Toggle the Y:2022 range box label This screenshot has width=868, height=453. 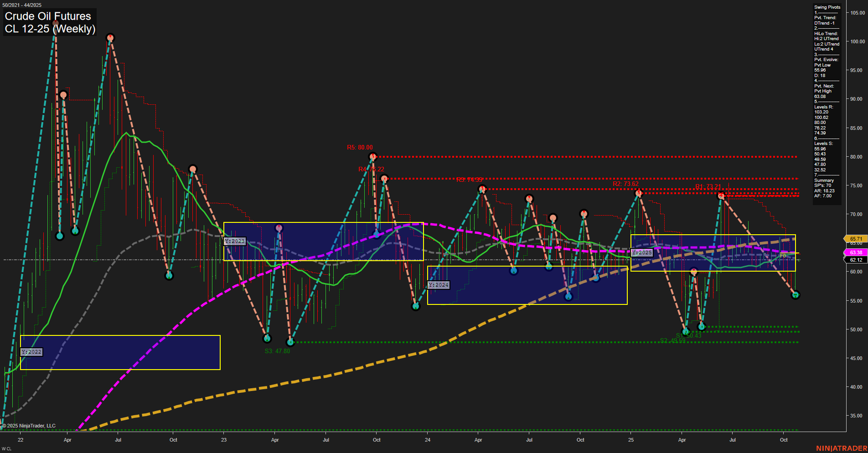tap(32, 351)
